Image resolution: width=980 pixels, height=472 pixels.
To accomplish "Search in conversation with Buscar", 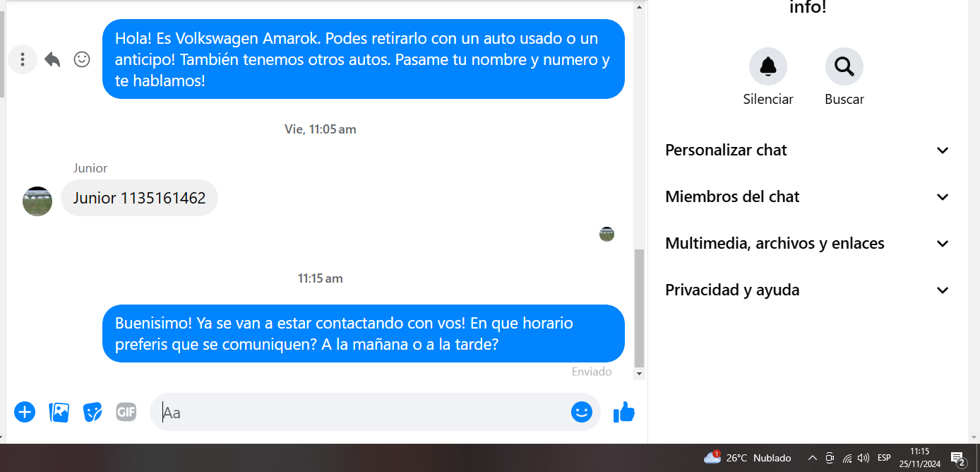I will [844, 66].
